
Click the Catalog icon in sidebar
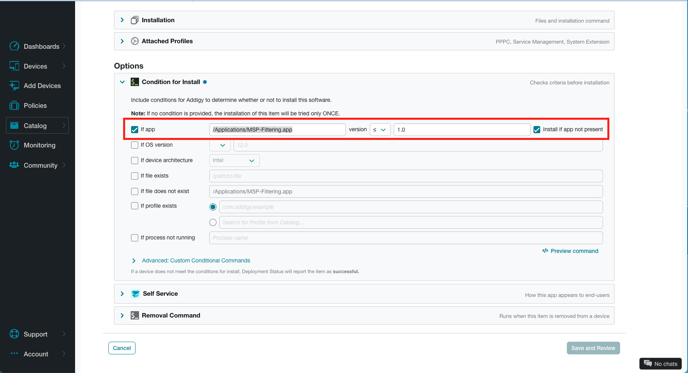pyautogui.click(x=14, y=126)
